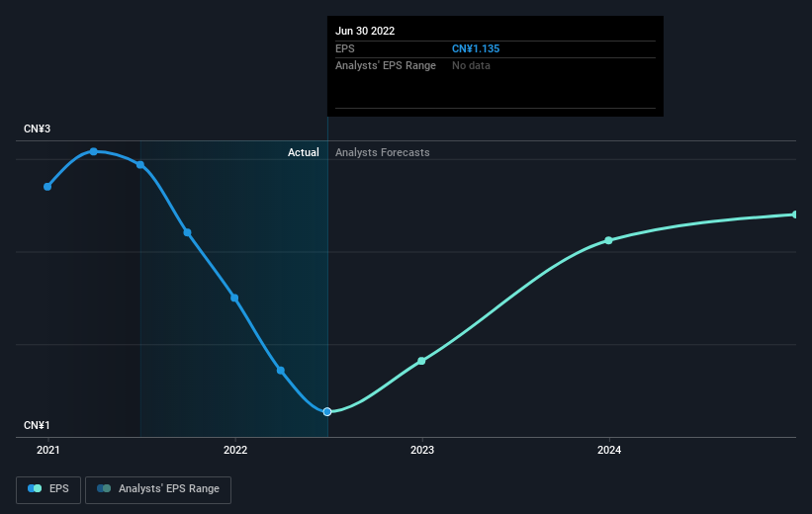The image size is (812, 514).
Task: Select the forecast data point at 2023
Action: (x=421, y=361)
